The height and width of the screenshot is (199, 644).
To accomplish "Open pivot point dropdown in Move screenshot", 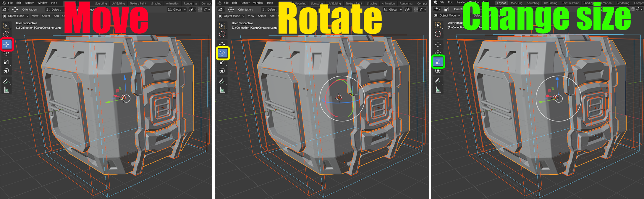I will [x=192, y=9].
